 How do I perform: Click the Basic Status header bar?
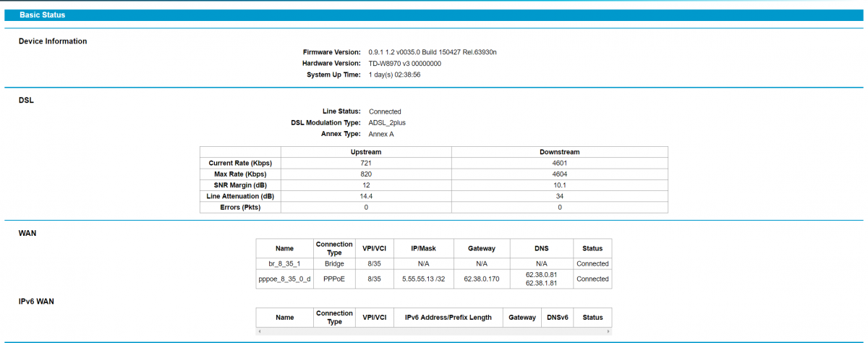434,14
